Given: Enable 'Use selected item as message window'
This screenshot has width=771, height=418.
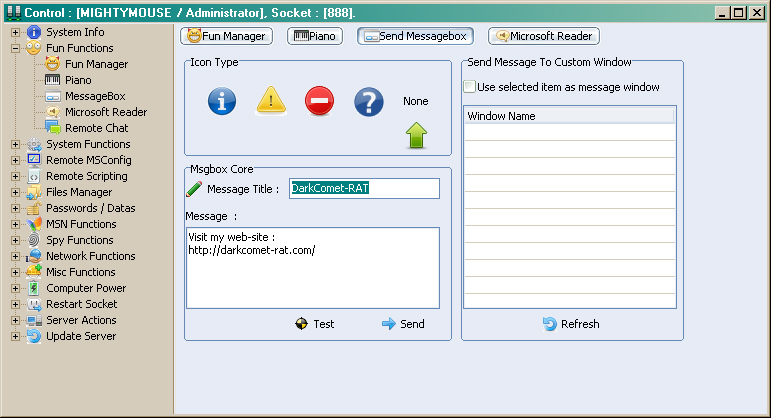Looking at the screenshot, I should (470, 87).
